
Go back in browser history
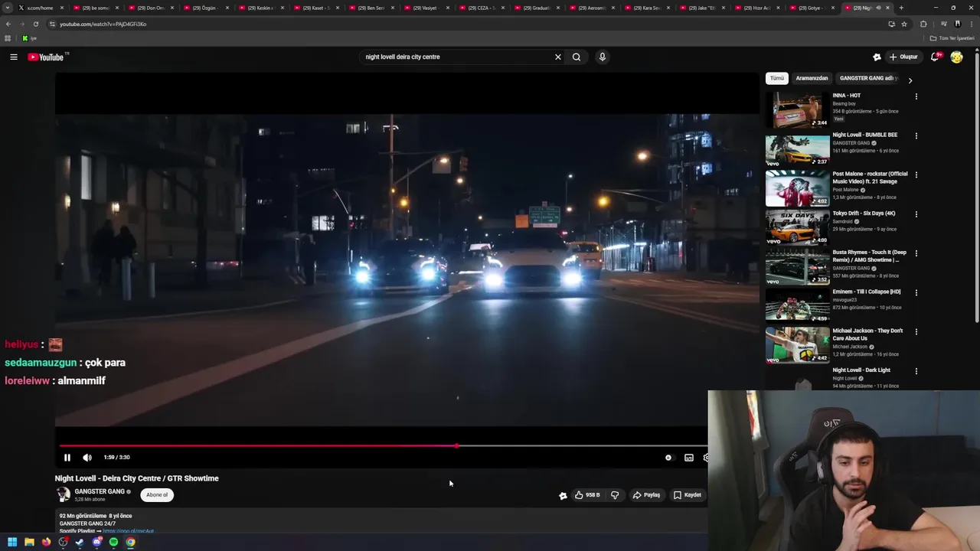(x=8, y=24)
